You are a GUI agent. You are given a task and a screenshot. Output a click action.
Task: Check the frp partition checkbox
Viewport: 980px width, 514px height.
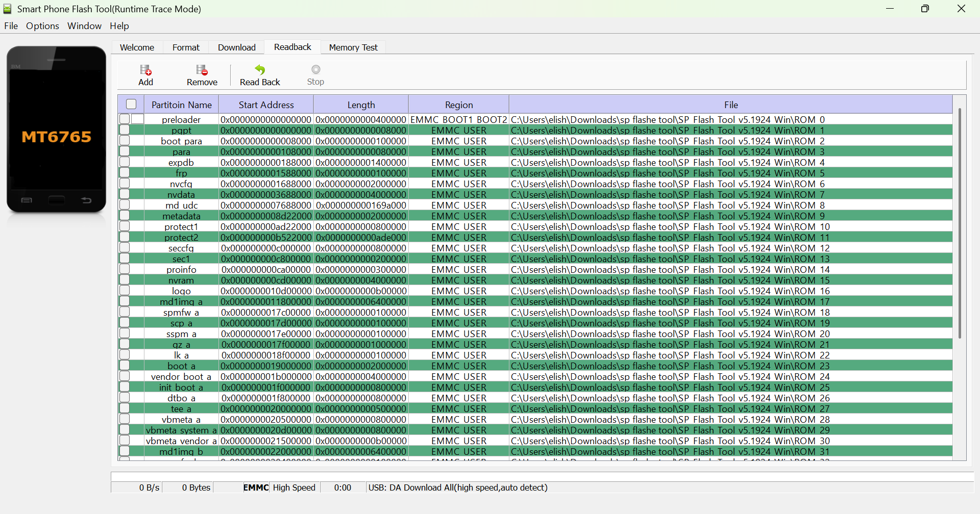pyautogui.click(x=124, y=172)
